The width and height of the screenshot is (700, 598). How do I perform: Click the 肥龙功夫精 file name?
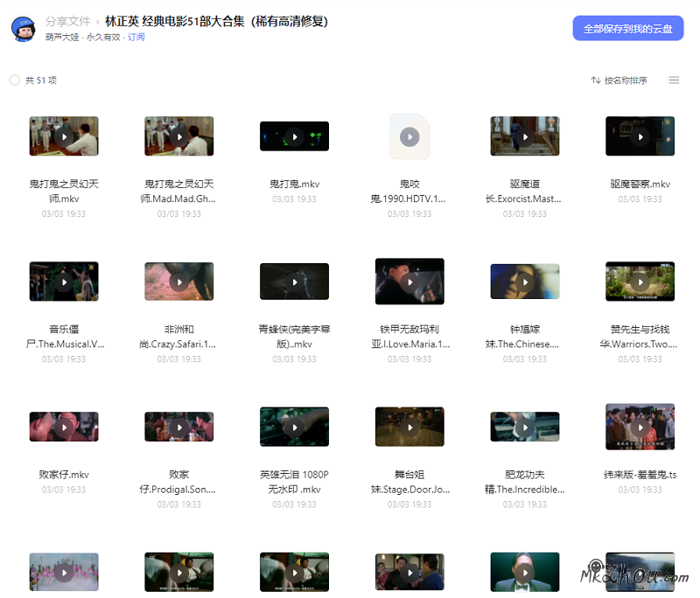(x=525, y=482)
